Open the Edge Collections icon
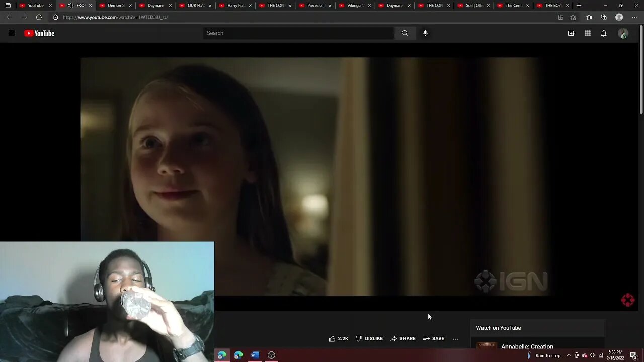The width and height of the screenshot is (644, 362). (x=604, y=17)
